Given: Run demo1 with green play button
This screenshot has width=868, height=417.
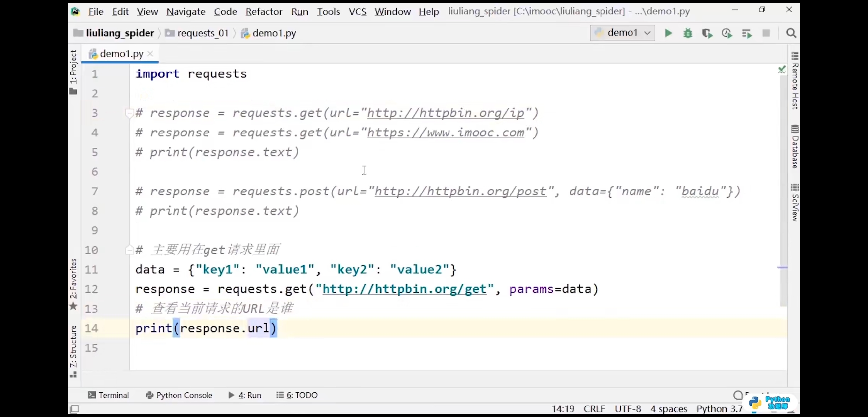Looking at the screenshot, I should tap(668, 33).
